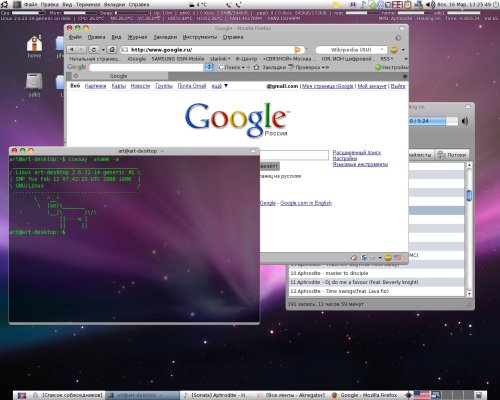Open the Файл menu in Firefox
This screenshot has height=400, width=500.
(75, 37)
